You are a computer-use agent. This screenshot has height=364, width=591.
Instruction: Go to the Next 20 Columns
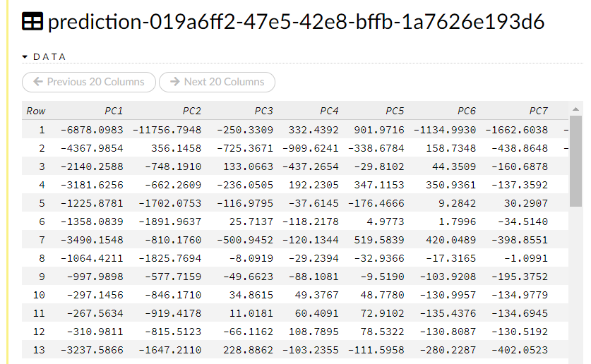217,82
